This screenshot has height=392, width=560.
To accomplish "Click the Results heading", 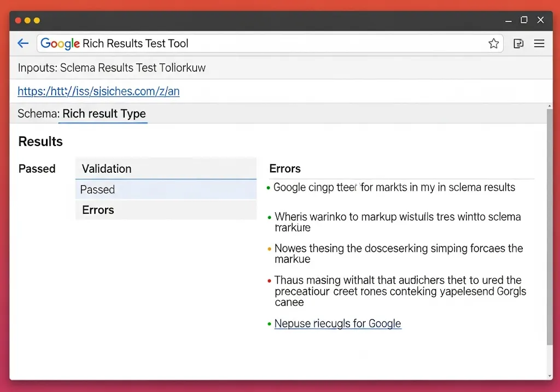I will [x=40, y=142].
